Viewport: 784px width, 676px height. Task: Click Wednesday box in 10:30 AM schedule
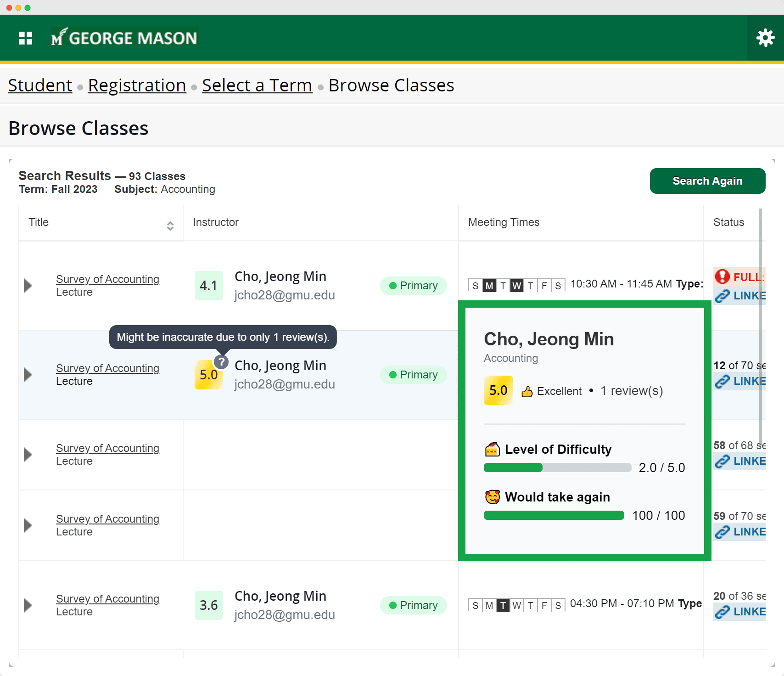(517, 286)
